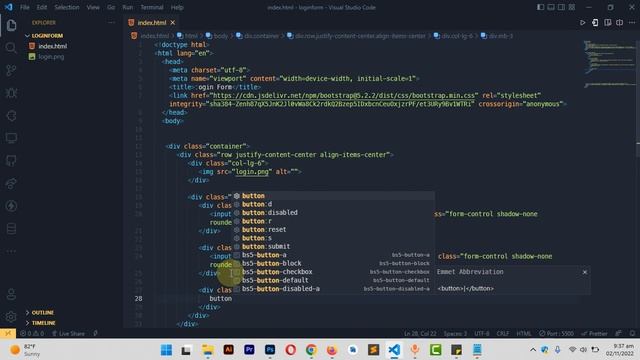
Task: Open the Live Share activity bar icon
Action: pos(11,184)
